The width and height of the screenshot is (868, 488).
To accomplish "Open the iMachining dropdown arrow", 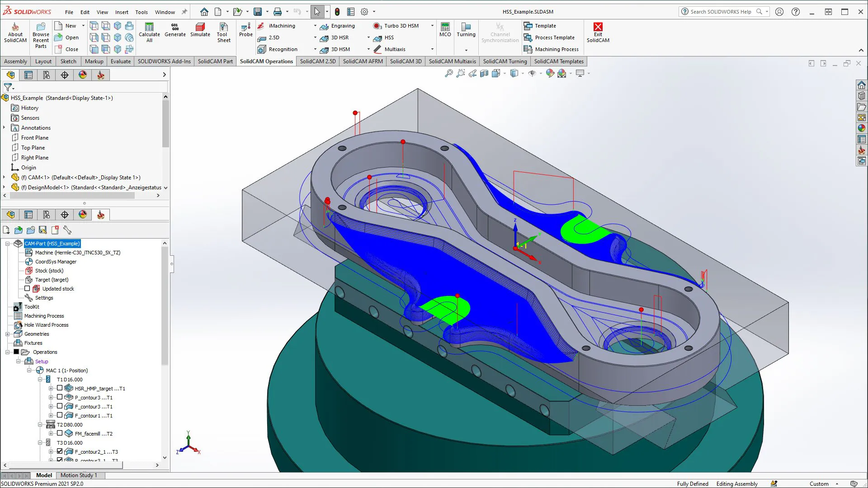I will 315,26.
